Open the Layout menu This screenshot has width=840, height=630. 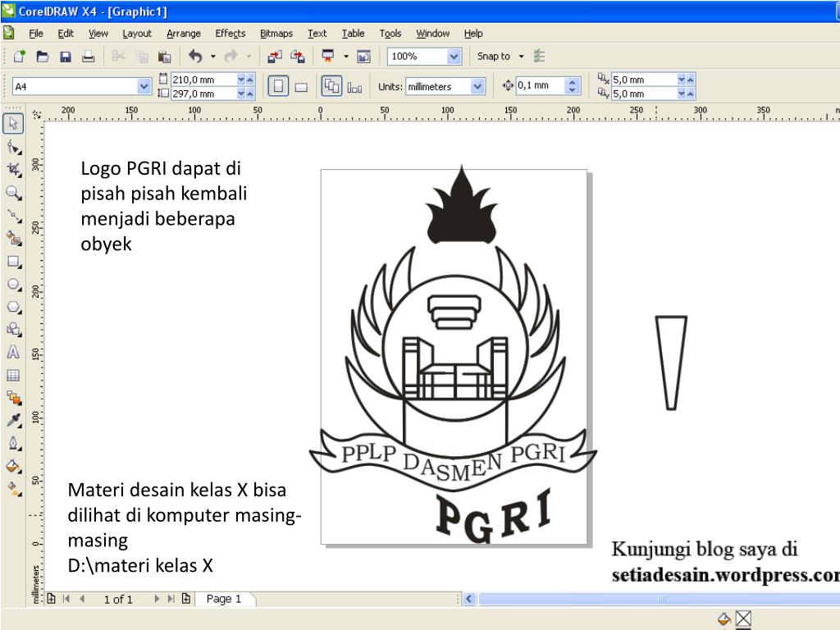pyautogui.click(x=137, y=33)
